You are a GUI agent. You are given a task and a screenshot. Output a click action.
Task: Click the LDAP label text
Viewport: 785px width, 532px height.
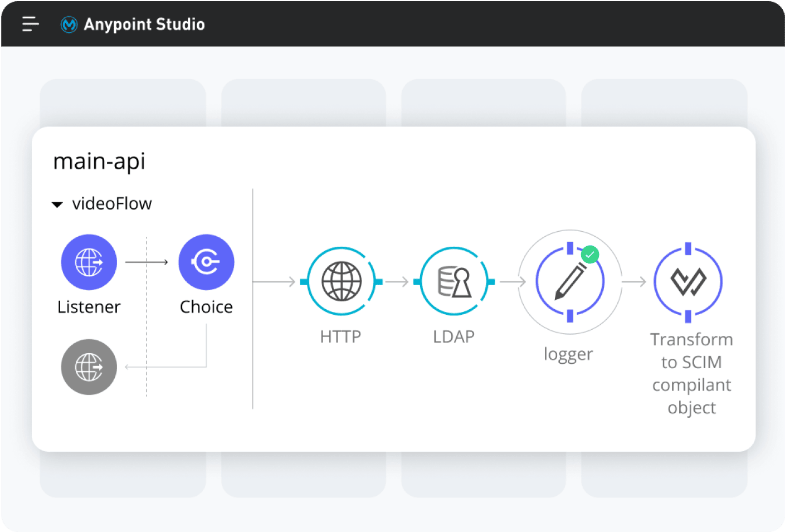click(454, 336)
